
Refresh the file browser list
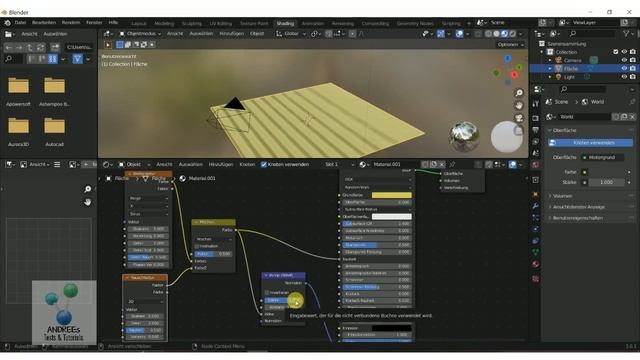pos(40,48)
